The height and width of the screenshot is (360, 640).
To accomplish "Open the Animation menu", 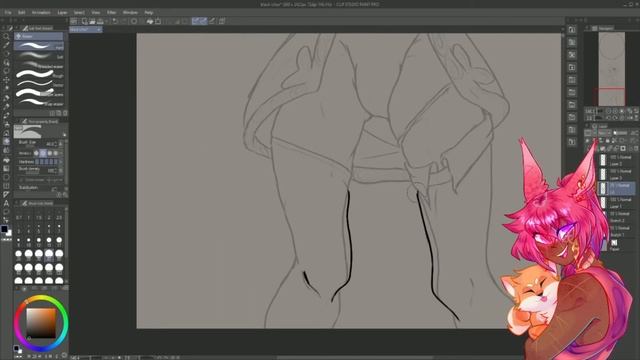I will pos(41,13).
